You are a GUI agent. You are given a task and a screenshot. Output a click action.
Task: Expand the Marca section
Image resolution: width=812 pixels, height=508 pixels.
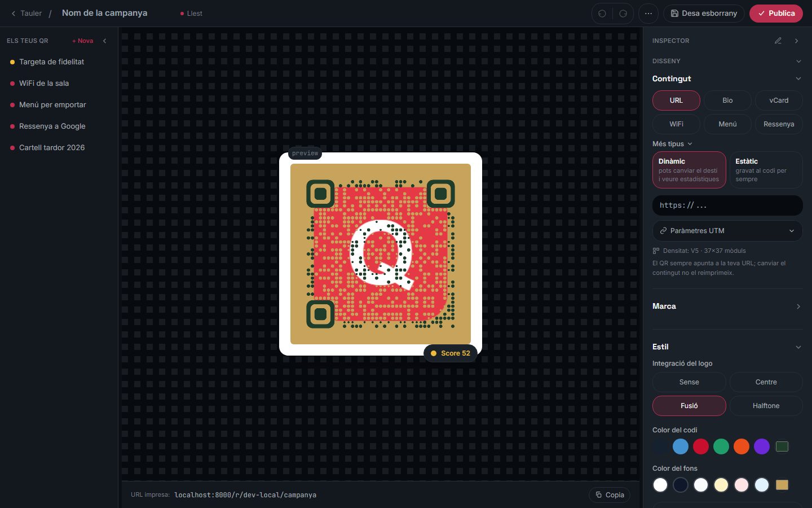(x=727, y=306)
